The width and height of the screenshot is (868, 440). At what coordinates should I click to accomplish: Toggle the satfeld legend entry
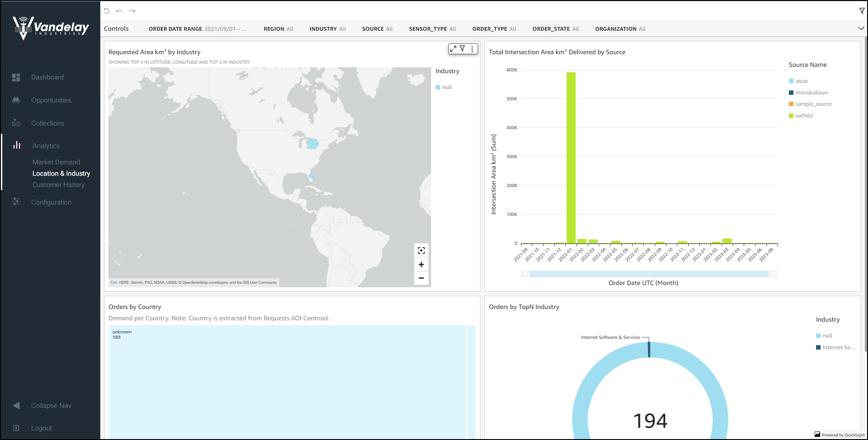pyautogui.click(x=801, y=116)
